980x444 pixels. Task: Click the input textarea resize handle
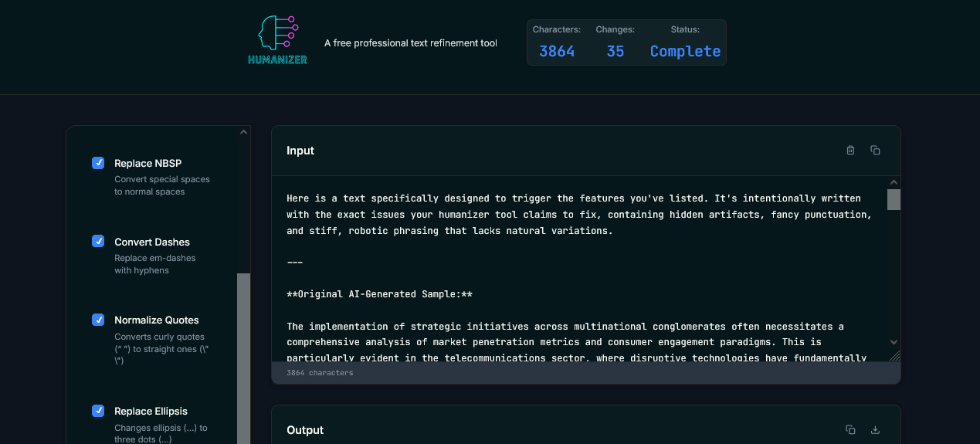pos(894,356)
